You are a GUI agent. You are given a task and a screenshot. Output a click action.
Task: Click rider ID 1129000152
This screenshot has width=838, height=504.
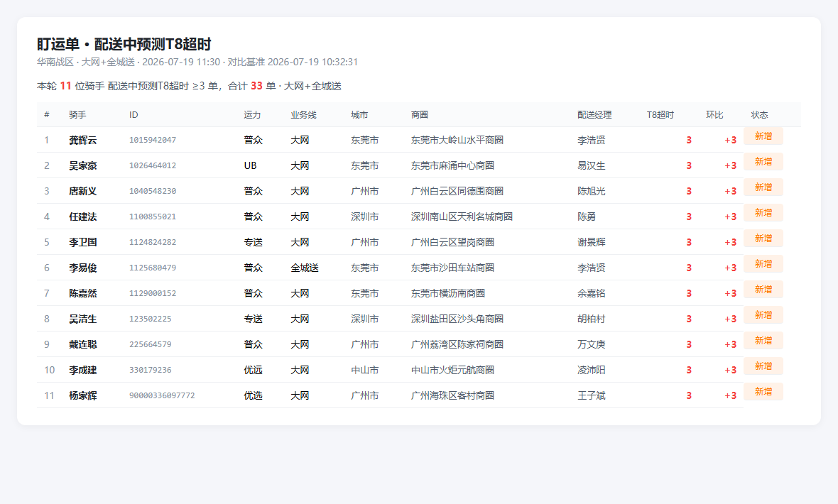click(153, 293)
